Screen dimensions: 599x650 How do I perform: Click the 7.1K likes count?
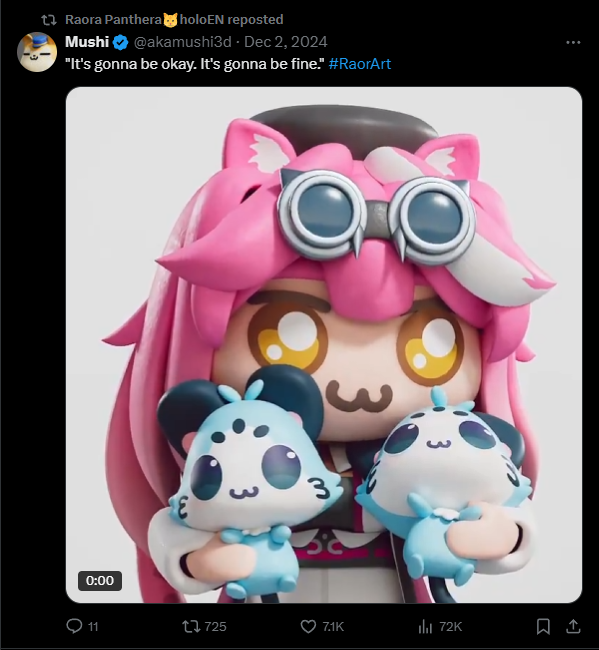[x=333, y=626]
